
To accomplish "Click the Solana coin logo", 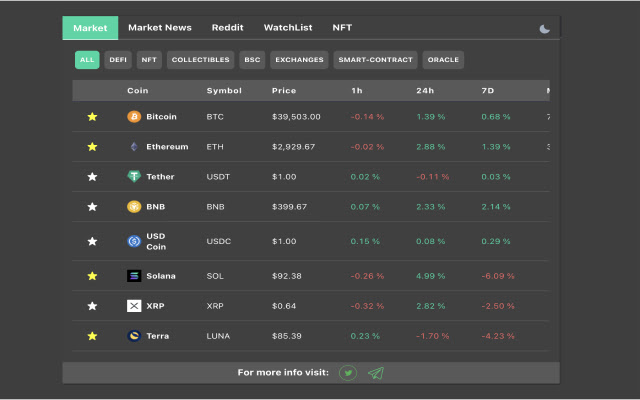I will pos(134,276).
